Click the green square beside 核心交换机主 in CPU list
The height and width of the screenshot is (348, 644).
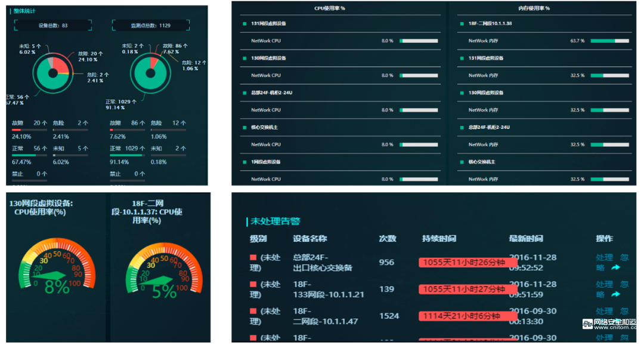point(244,127)
